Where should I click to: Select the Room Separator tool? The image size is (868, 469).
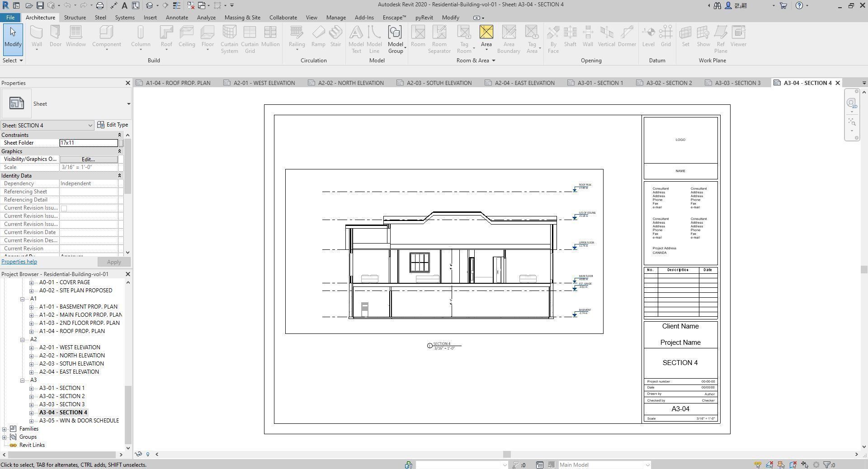[439, 39]
